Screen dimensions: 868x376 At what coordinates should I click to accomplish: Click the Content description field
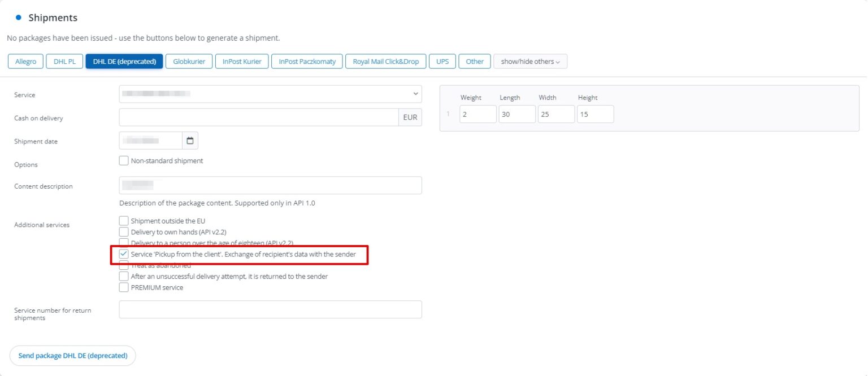click(x=270, y=185)
